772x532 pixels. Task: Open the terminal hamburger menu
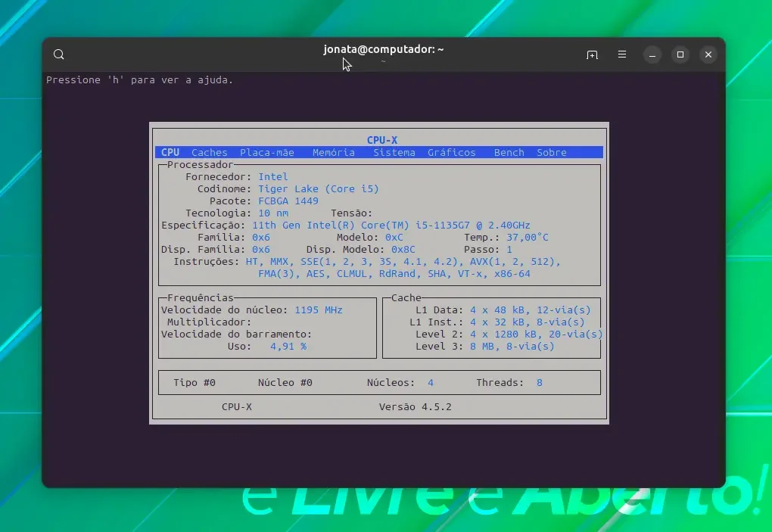622,54
